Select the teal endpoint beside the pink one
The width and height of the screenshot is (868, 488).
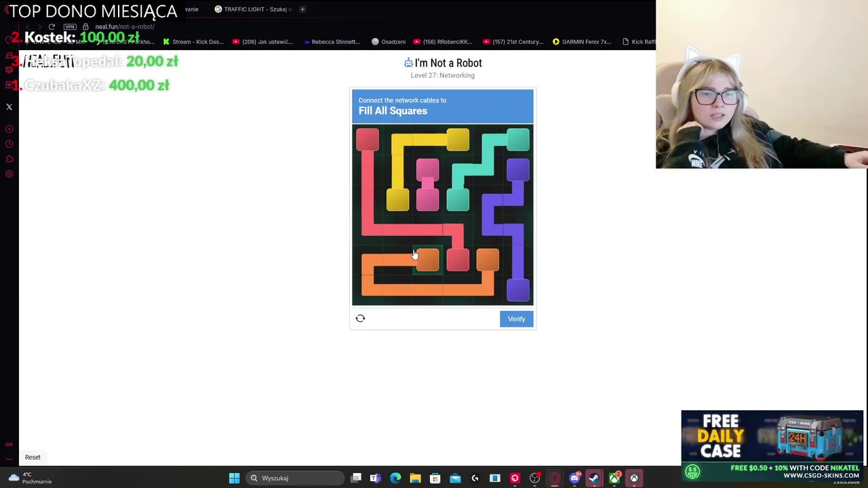pos(458,200)
